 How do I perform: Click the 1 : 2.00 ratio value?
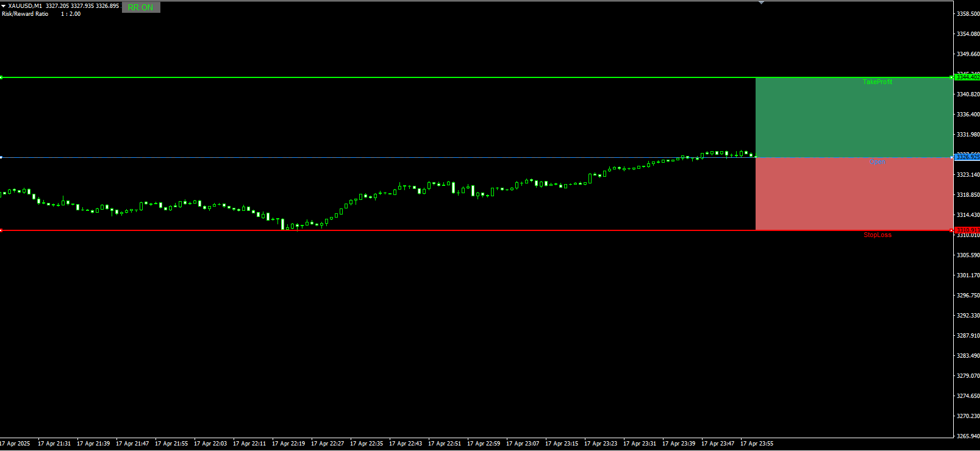[71, 14]
